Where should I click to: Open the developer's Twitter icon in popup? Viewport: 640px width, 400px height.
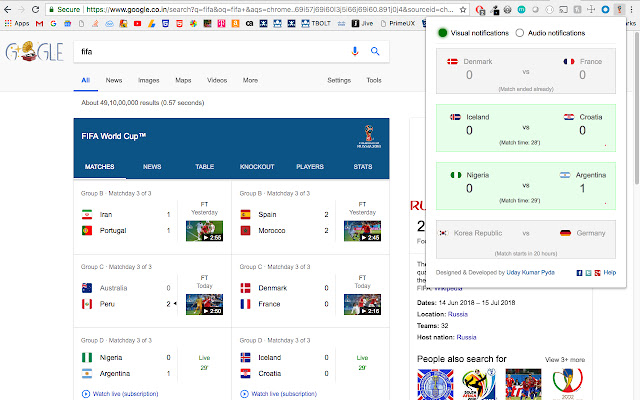[x=588, y=273]
